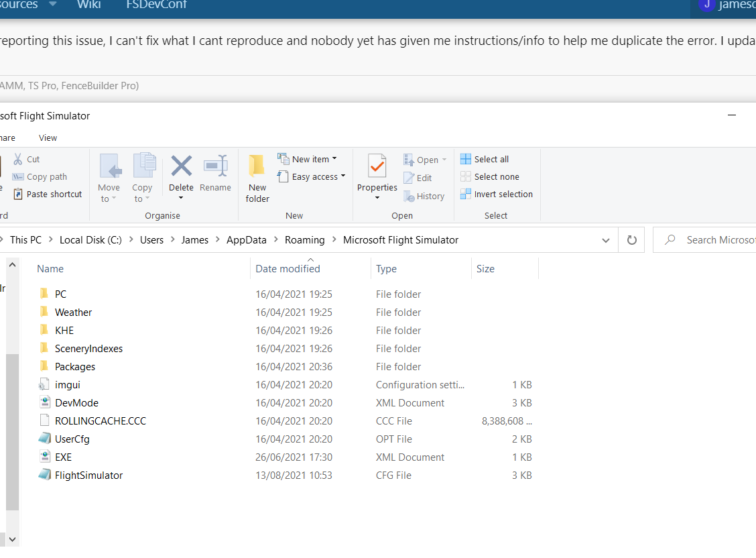
Task: Open FSDevConf in the browser header
Action: (x=156, y=5)
